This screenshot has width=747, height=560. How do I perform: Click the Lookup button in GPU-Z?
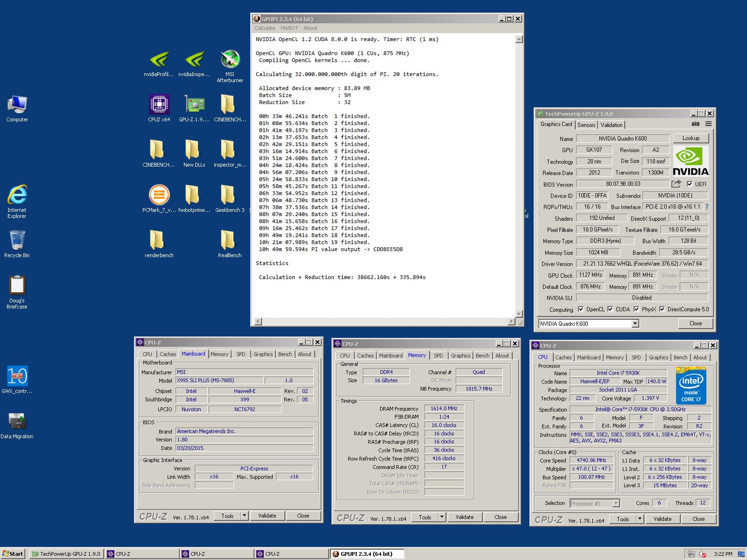(x=691, y=138)
